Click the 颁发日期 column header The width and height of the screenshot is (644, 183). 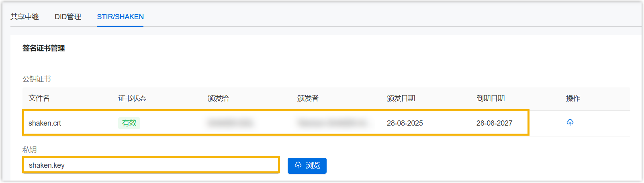click(x=401, y=98)
